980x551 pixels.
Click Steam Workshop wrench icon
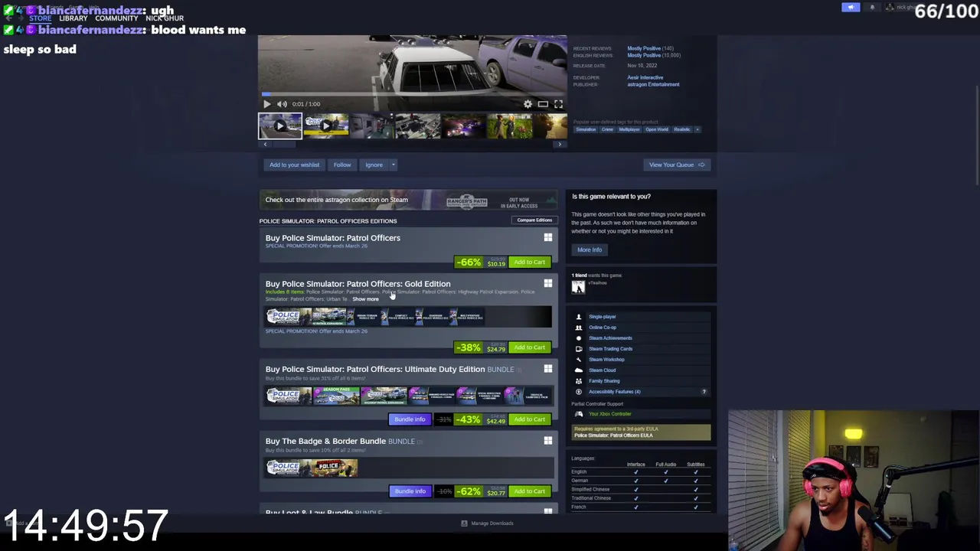pyautogui.click(x=579, y=360)
